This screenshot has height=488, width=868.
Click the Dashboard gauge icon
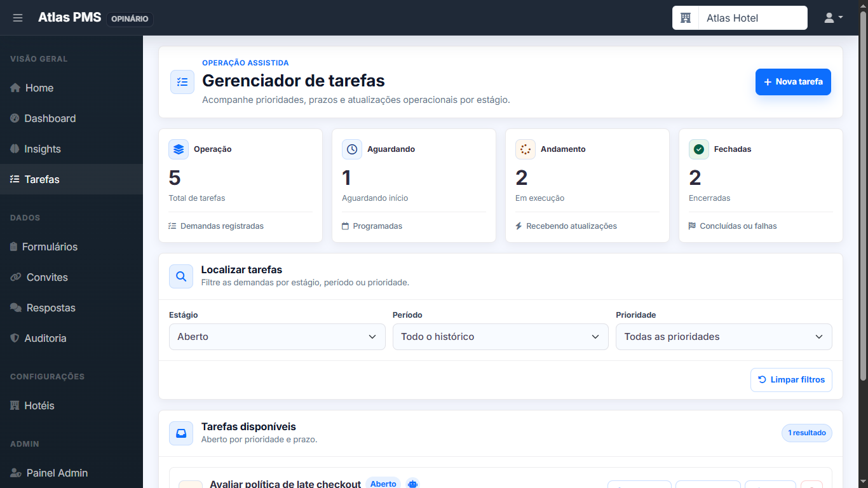point(15,118)
